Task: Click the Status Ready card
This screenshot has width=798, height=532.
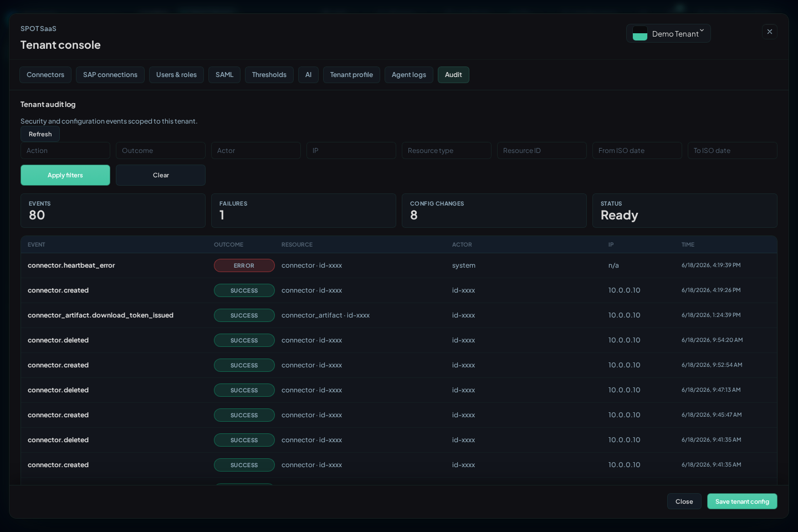Action: point(685,211)
